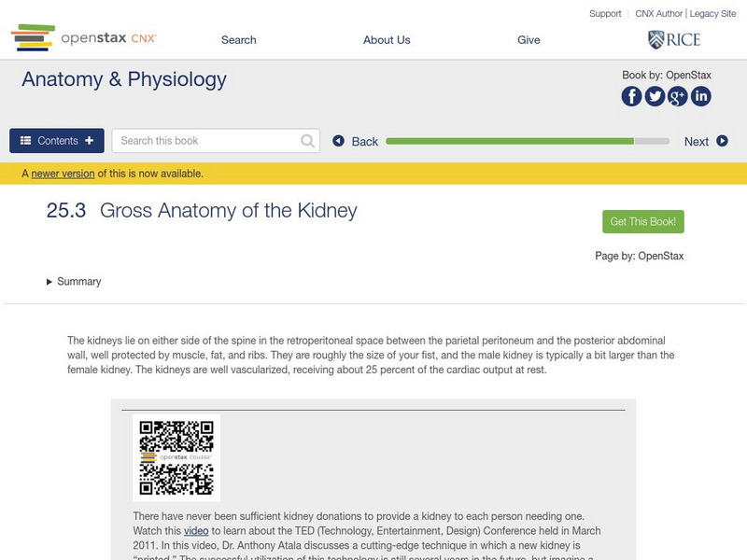
Task: Open the About Us menu item
Action: pos(387,39)
